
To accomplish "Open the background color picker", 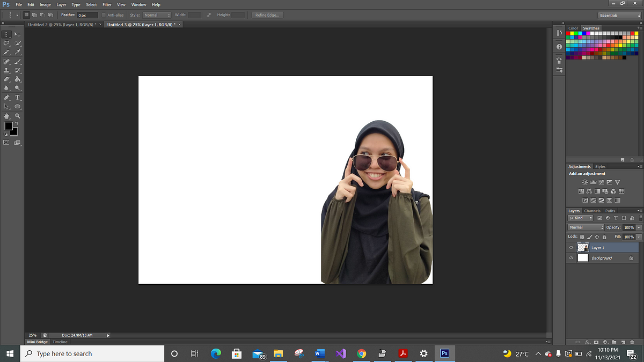I will tap(14, 131).
